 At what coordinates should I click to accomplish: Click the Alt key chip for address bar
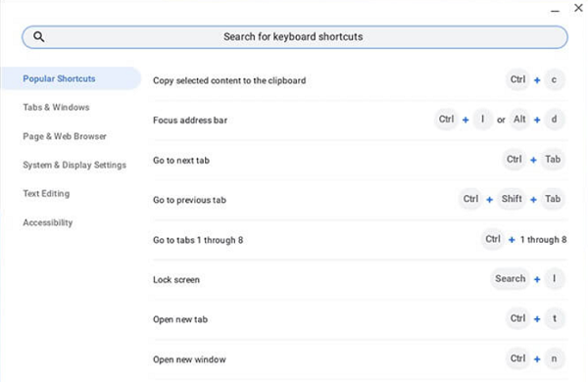(519, 119)
